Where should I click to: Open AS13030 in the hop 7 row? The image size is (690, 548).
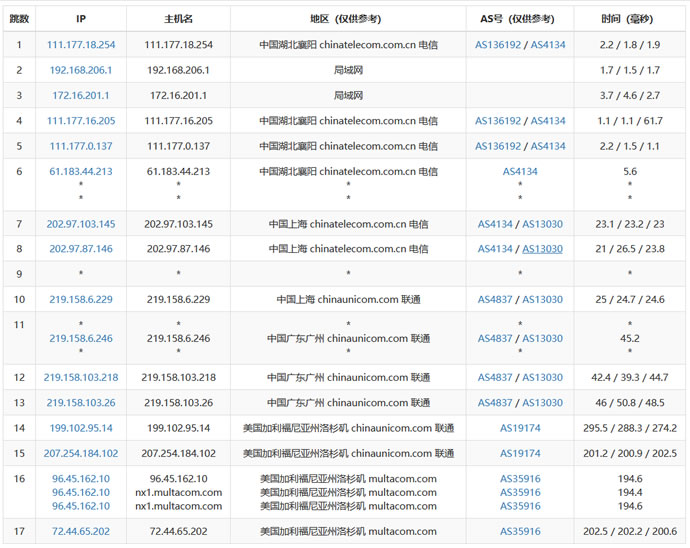pyautogui.click(x=543, y=224)
